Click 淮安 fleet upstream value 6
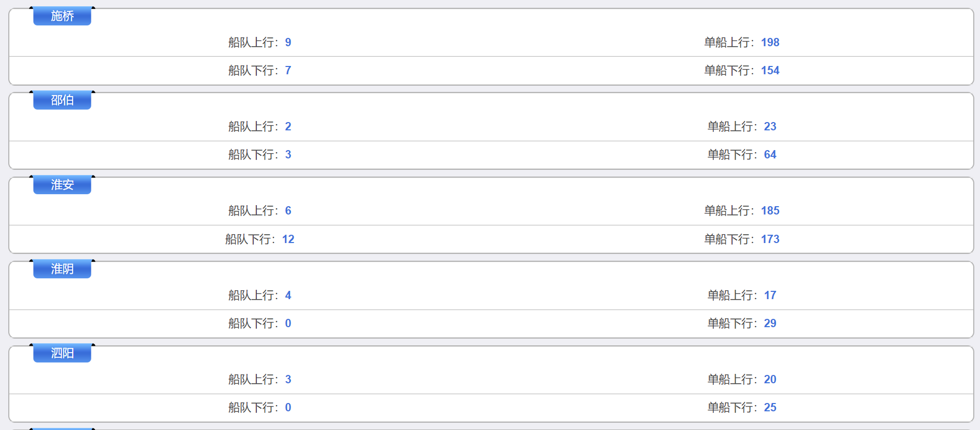Image resolution: width=980 pixels, height=430 pixels. coord(288,211)
